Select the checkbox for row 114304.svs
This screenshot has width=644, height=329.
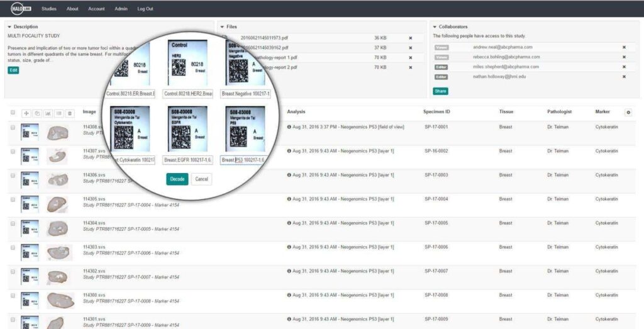(x=13, y=223)
